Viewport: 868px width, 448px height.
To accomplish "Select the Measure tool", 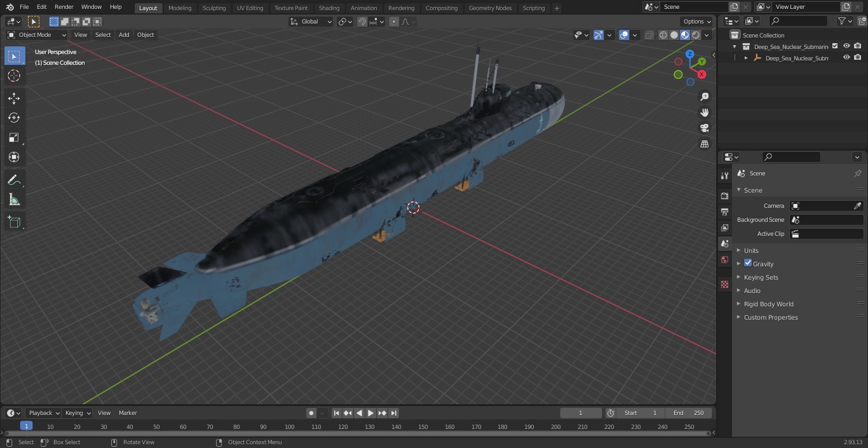I will [14, 200].
